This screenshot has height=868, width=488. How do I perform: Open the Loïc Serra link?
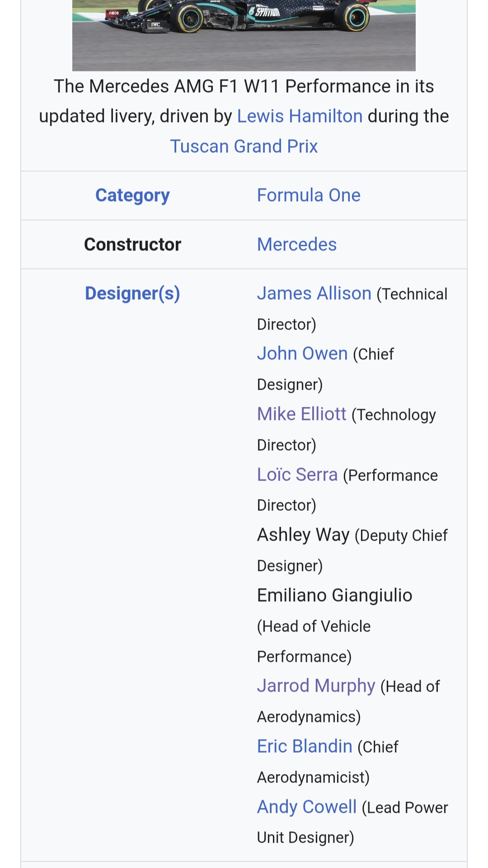click(297, 475)
